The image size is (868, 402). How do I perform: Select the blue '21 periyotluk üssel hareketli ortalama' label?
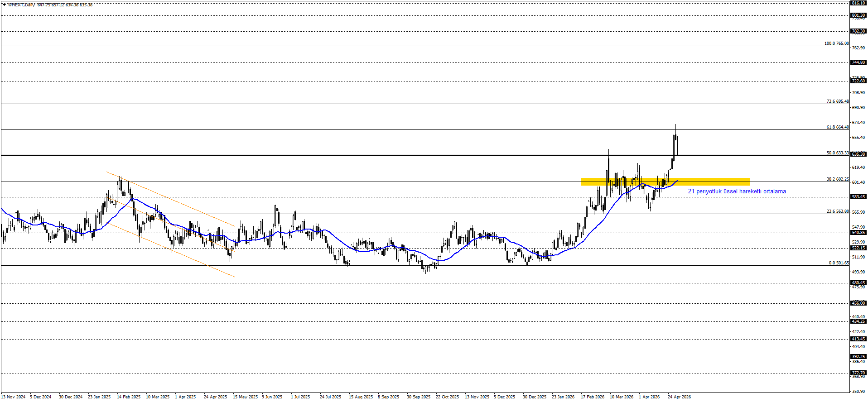737,191
